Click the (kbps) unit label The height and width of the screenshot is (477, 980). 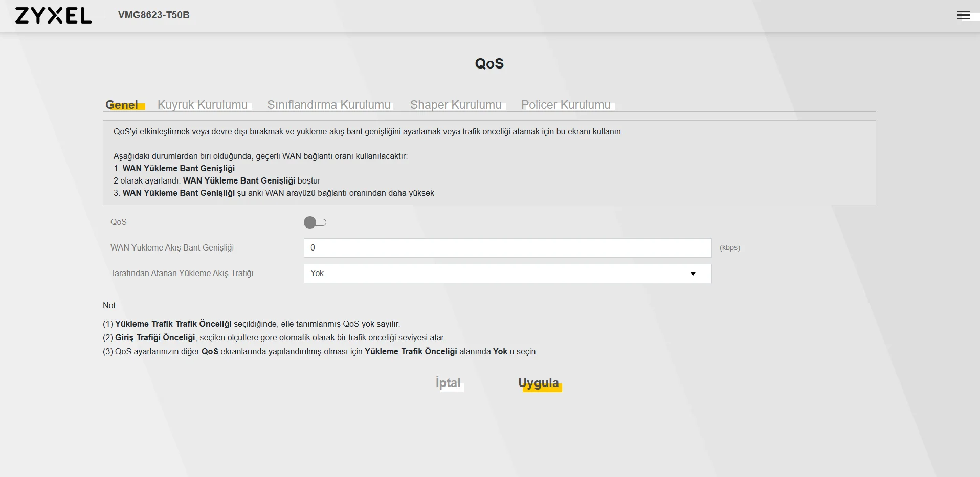pyautogui.click(x=730, y=247)
